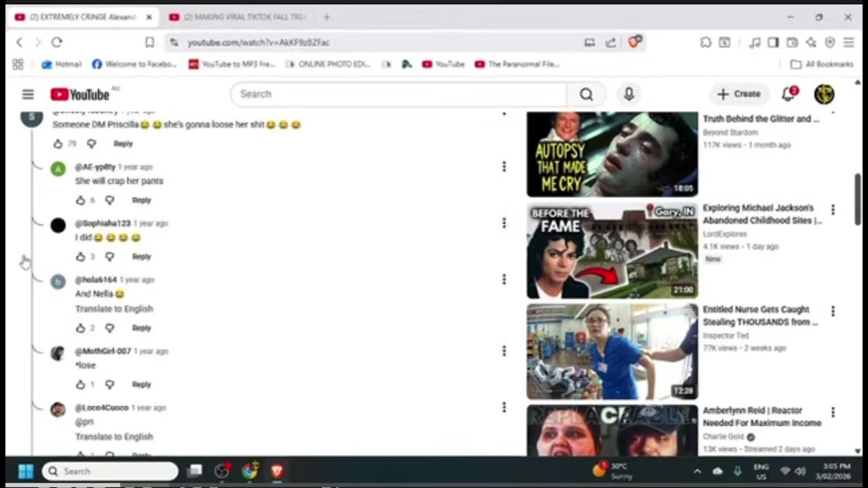
Task: Like @MothGirl-007's reply
Action: (80, 384)
